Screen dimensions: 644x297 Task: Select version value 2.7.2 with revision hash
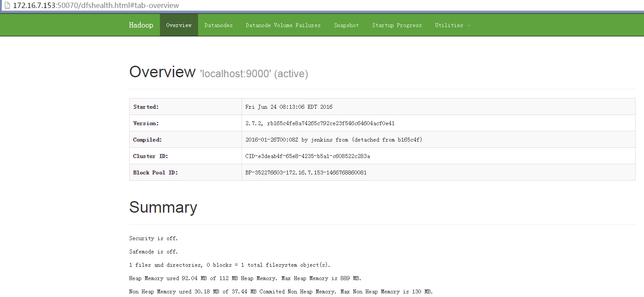click(320, 123)
